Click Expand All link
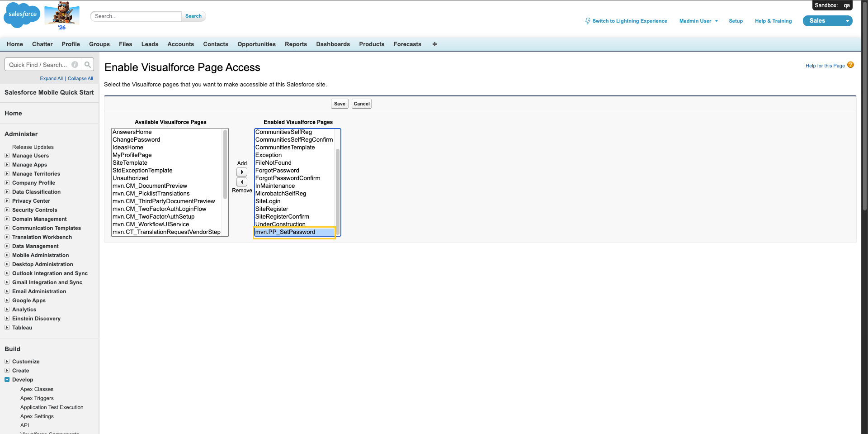 coord(51,78)
